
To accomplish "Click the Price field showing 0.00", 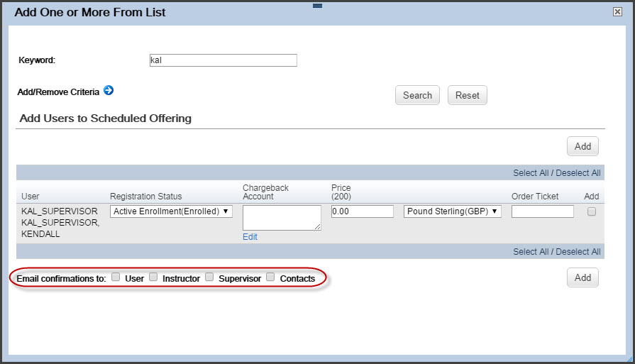I will tap(363, 211).
